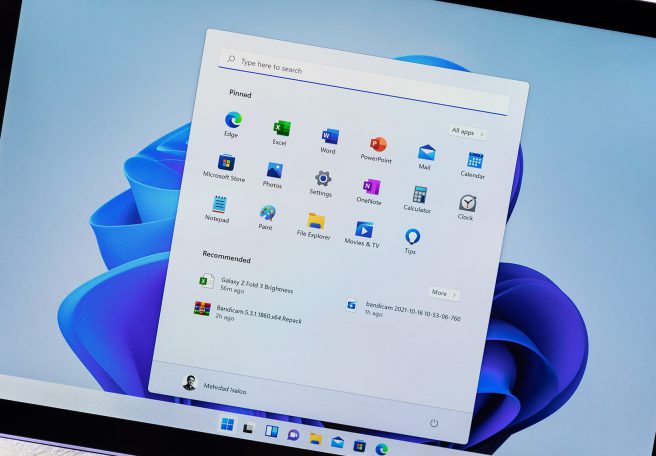This screenshot has height=456, width=656.
Task: Click the Type here to search field
Action: coord(363,83)
